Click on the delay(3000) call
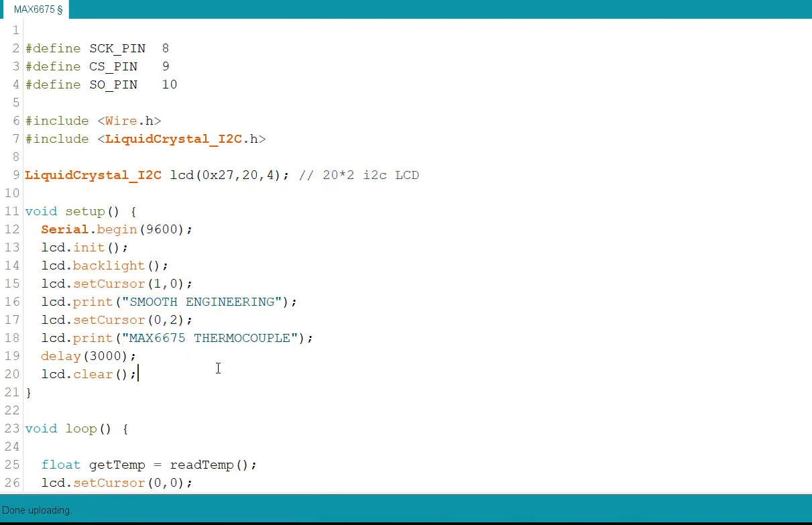812x525 pixels. 88,356
